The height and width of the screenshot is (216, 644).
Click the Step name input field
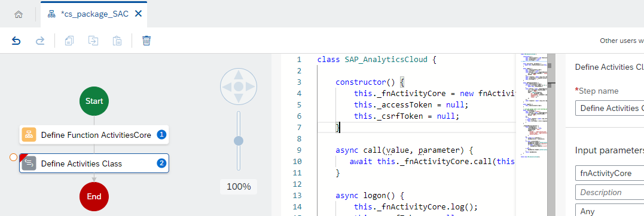(609, 108)
